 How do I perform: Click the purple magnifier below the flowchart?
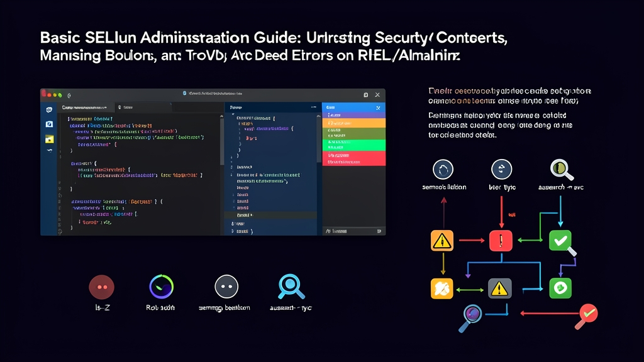[x=470, y=317]
